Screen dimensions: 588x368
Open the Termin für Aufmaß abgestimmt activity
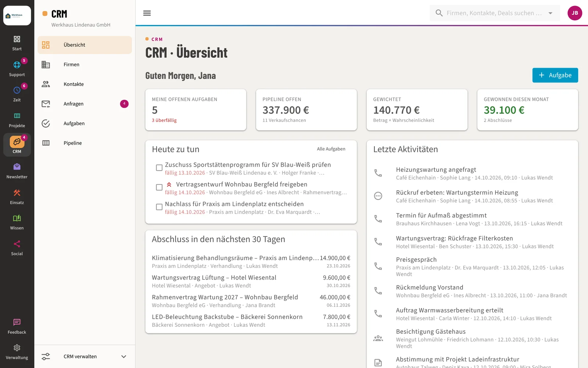[473, 219]
